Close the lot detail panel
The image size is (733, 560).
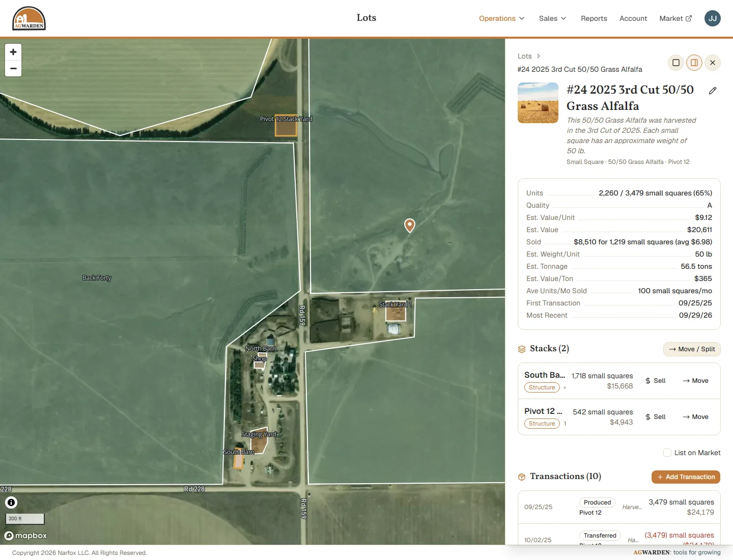[713, 63]
